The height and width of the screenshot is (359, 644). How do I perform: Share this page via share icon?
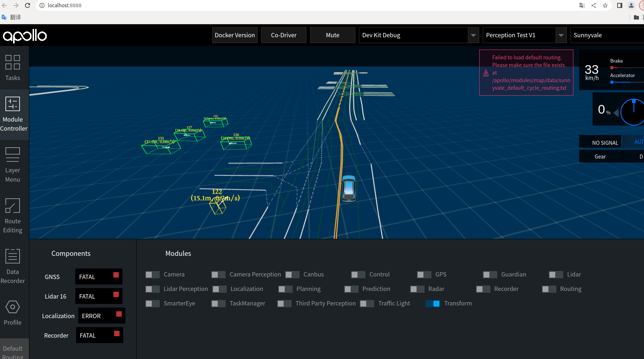[x=594, y=5]
